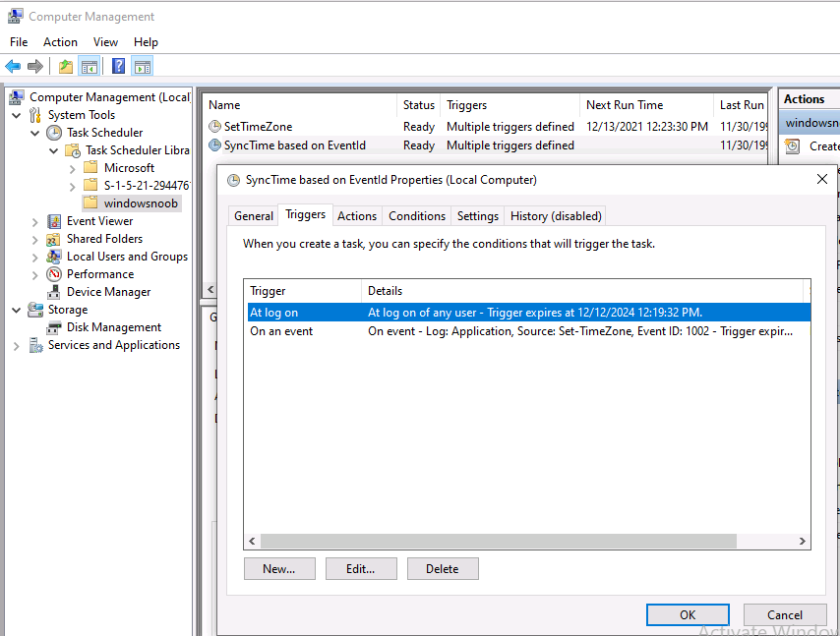
Task: Switch to the Conditions tab
Action: (417, 215)
